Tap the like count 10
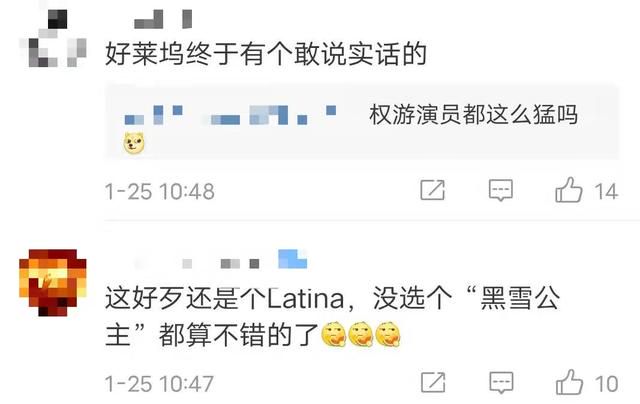640x404 pixels. pyautogui.click(x=606, y=384)
